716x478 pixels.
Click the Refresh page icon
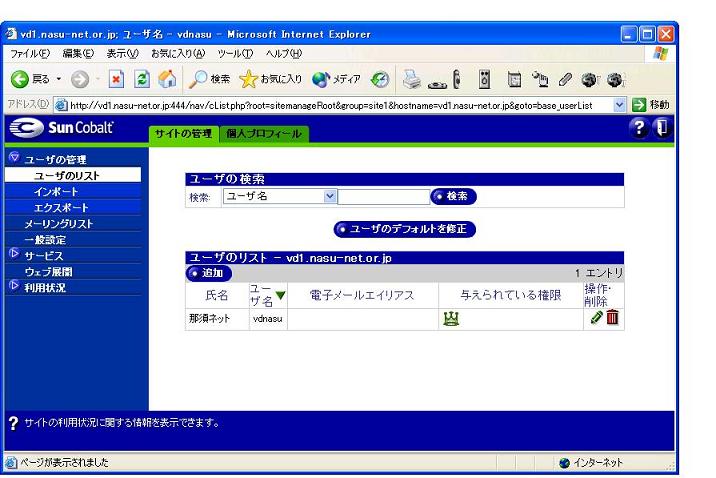142,79
